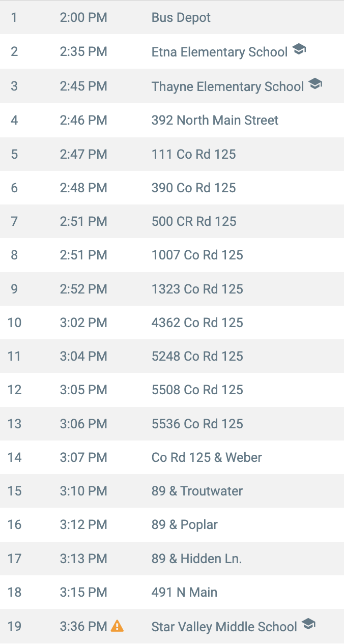The image size is (344, 644).
Task: Click the graduation cap icon next to Thayne Elementary School
Action: (x=316, y=84)
